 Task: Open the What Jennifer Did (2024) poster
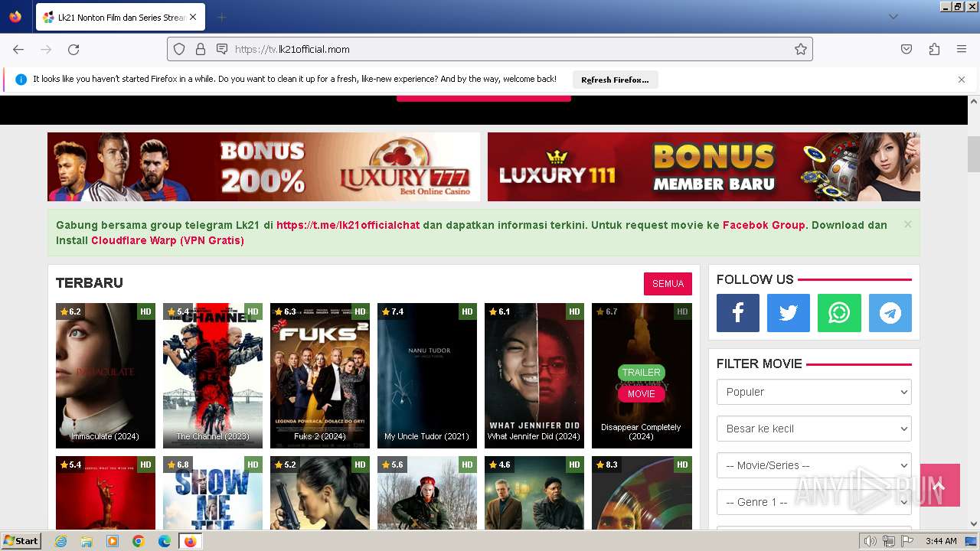point(534,376)
